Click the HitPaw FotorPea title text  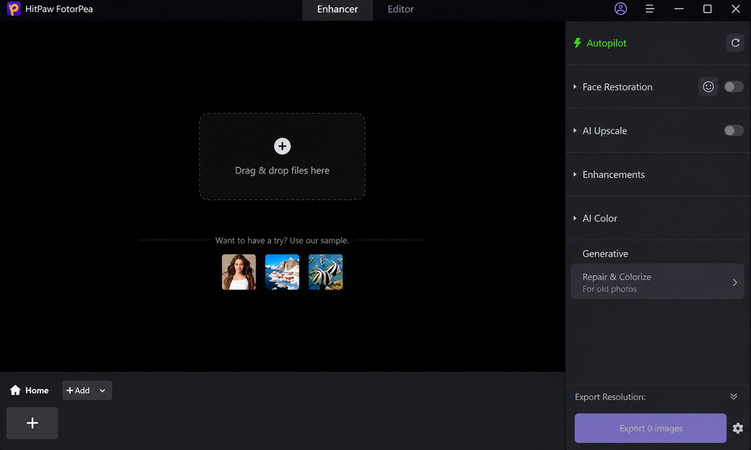coord(59,9)
